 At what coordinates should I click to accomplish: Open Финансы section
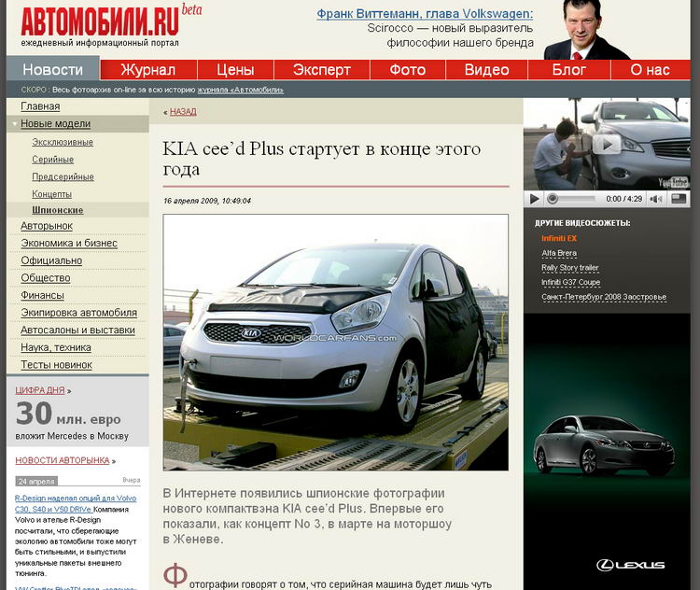coord(42,295)
